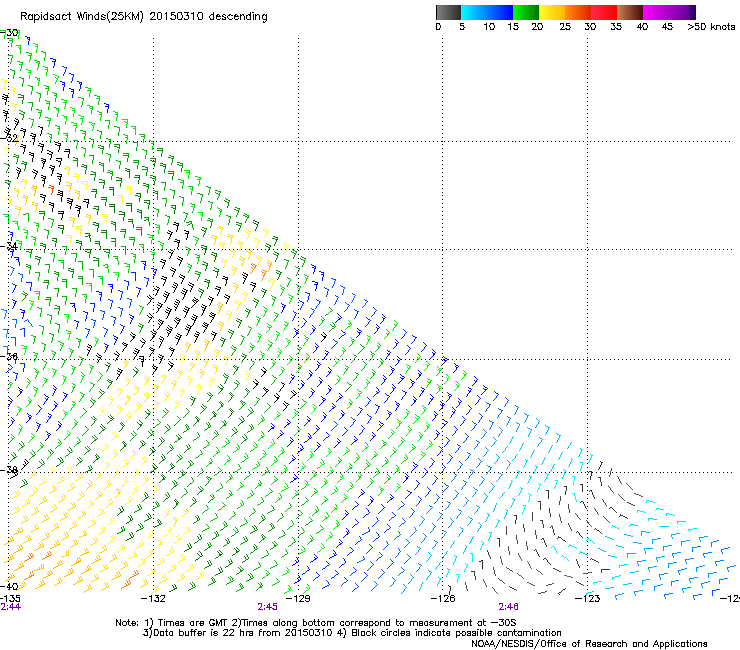Click the purple '2:46' time label
The width and height of the screenshot is (740, 650).
pos(508,607)
